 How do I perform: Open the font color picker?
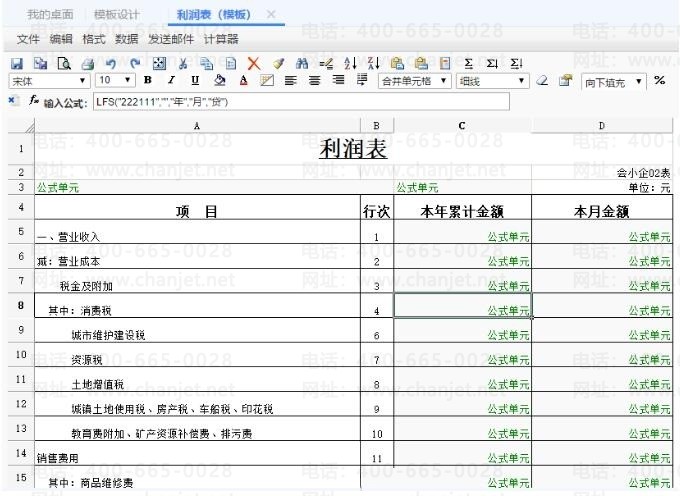(x=243, y=80)
